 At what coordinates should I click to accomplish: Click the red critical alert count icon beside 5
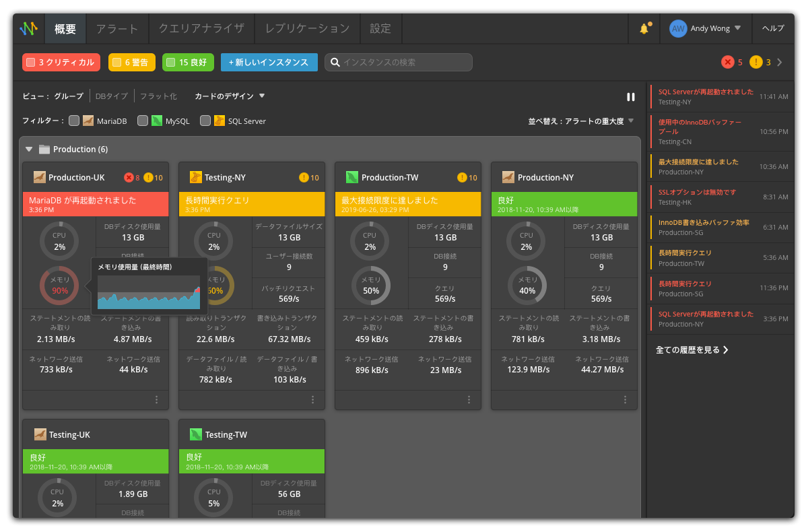[x=727, y=62]
